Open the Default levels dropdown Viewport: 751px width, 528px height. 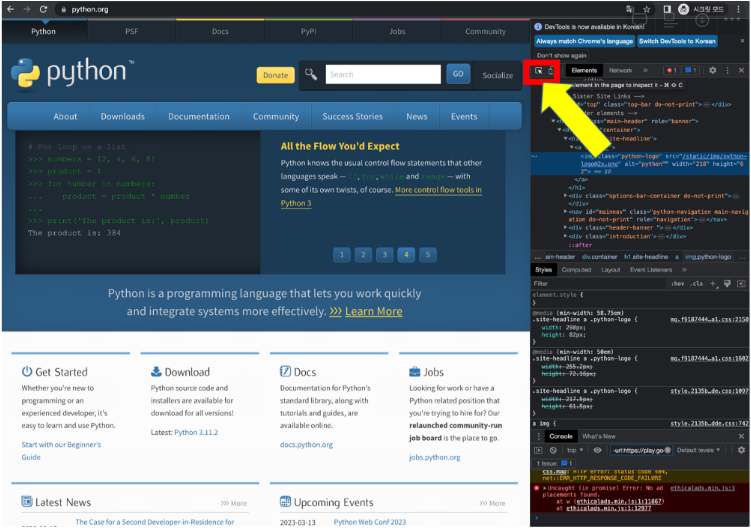698,450
